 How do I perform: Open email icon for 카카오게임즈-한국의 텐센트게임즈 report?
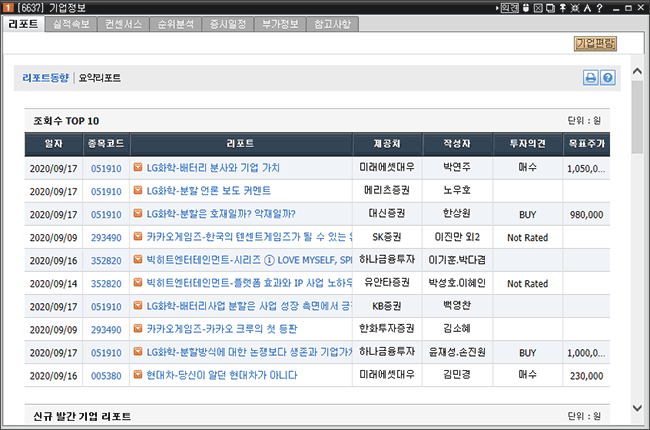coord(138,236)
